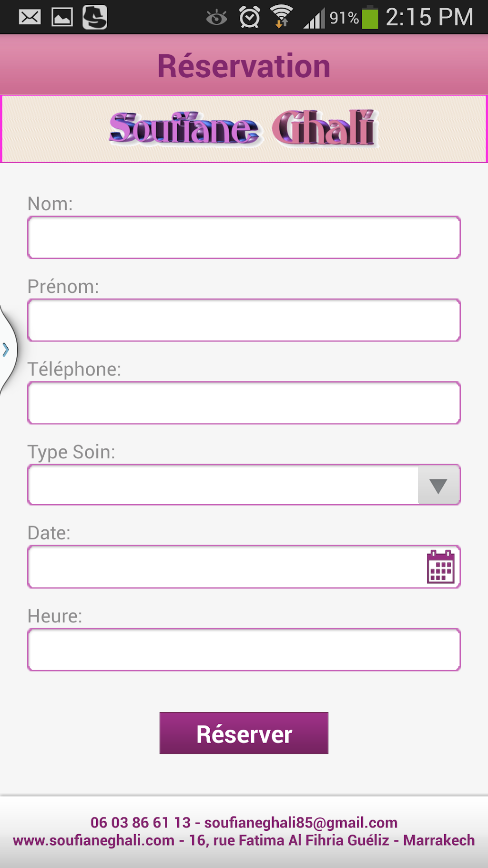Tap the Wi-Fi status icon
Screen dimensions: 488x868
[282, 17]
